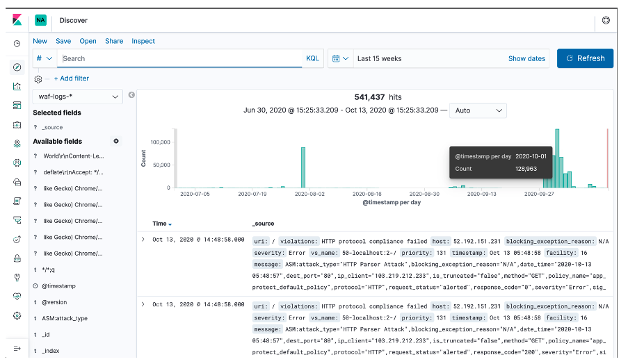Select the */*;q available field

tap(48, 270)
